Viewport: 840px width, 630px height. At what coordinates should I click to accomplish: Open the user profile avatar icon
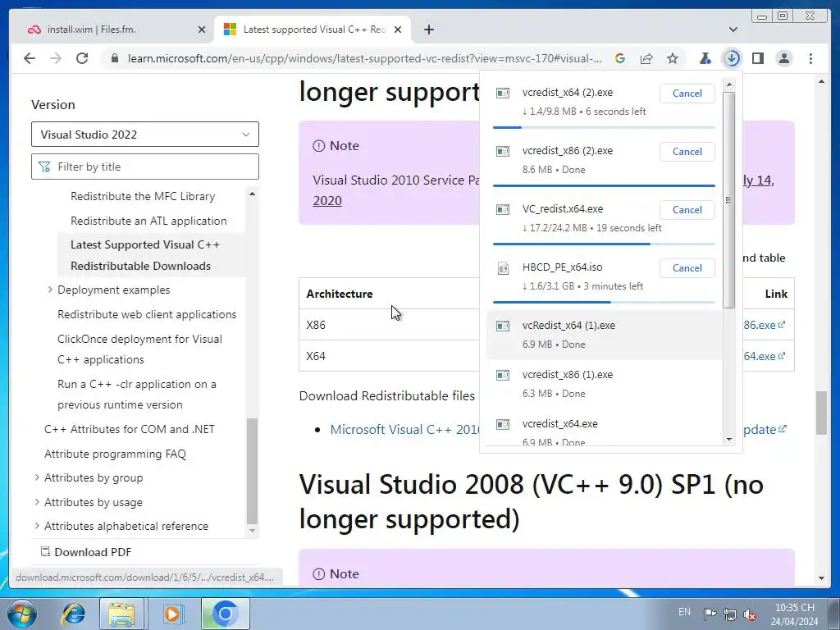pyautogui.click(x=784, y=58)
